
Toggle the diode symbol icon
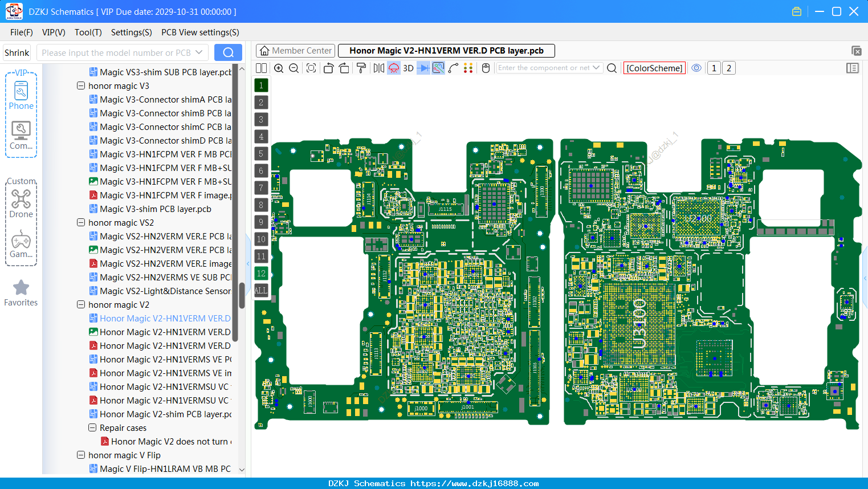tap(423, 68)
